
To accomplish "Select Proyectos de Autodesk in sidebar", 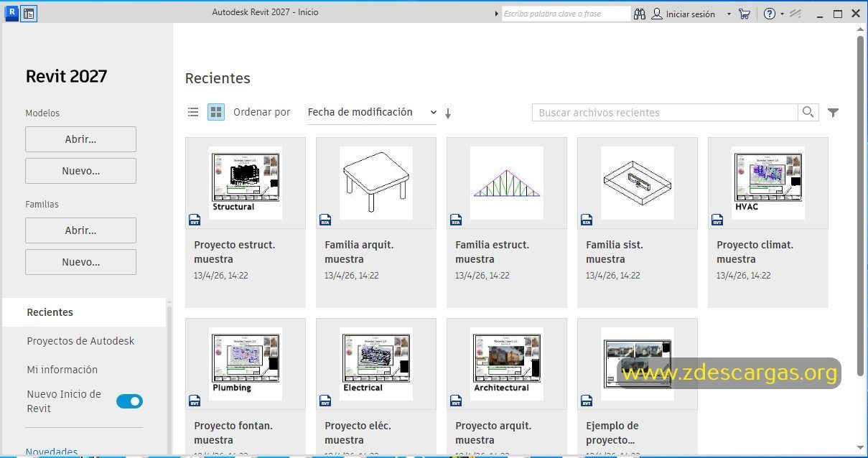I will [80, 341].
